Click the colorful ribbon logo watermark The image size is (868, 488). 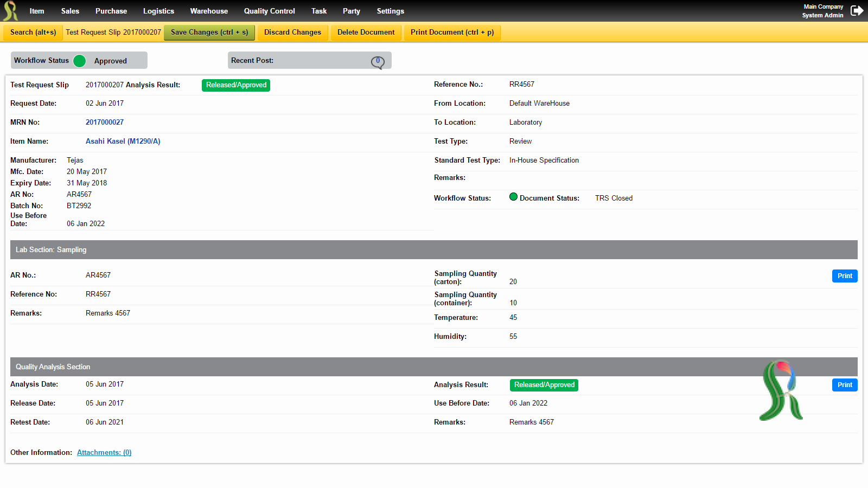781,390
